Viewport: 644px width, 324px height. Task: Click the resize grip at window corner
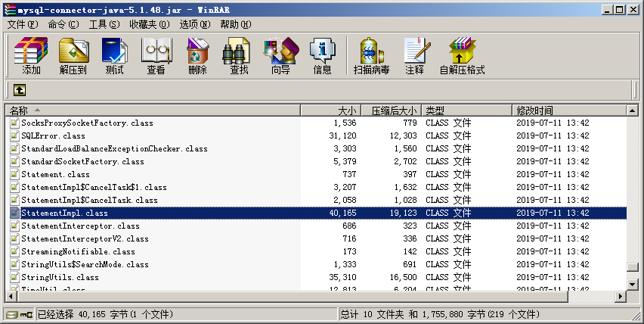pos(635,315)
